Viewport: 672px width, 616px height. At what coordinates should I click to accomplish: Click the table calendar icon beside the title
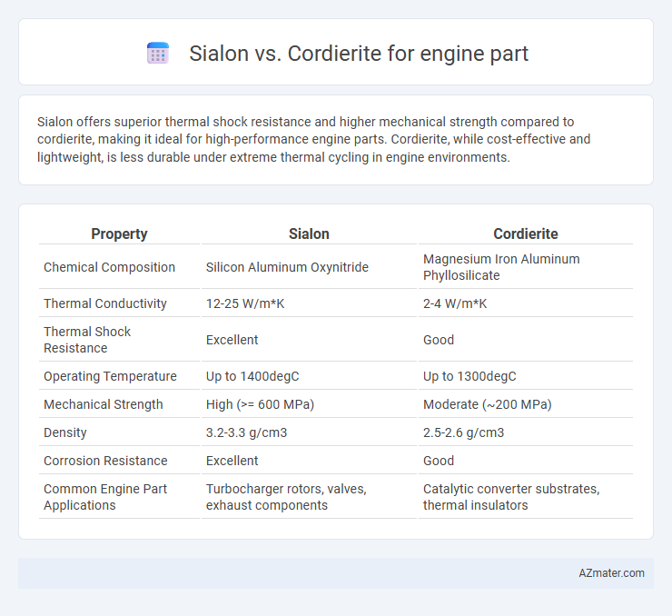[158, 54]
